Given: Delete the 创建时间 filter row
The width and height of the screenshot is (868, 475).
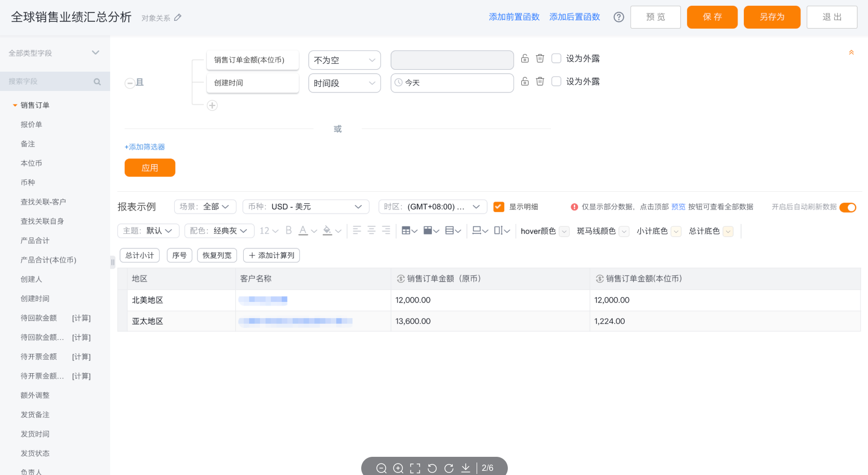Looking at the screenshot, I should click(x=540, y=82).
